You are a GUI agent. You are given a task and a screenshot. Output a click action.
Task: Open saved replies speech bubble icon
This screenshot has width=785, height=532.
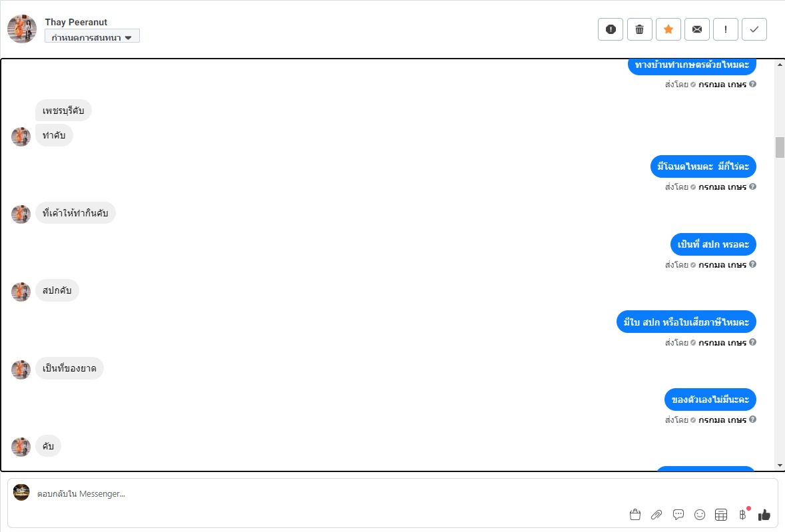click(678, 514)
